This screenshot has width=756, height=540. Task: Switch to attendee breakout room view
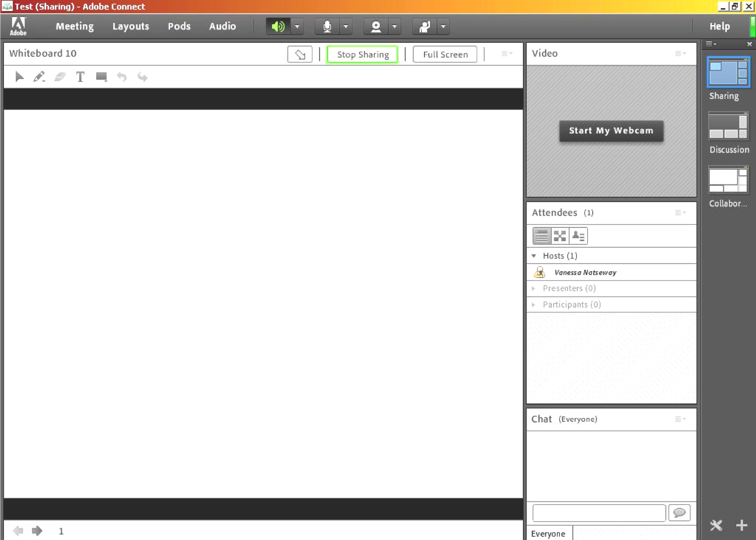click(560, 236)
